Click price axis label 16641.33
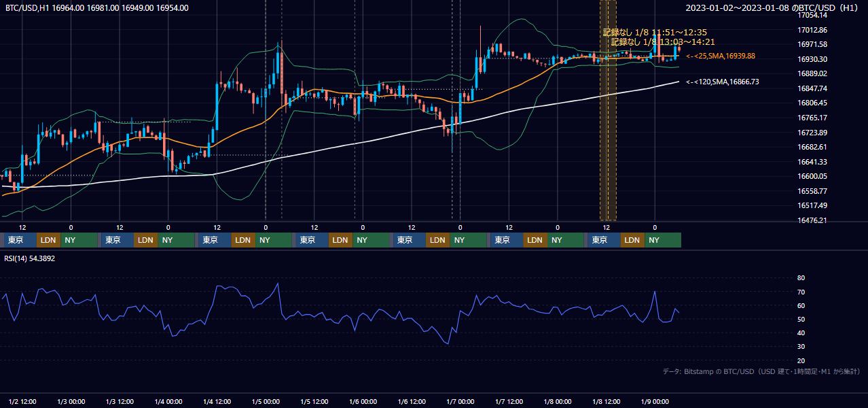The width and height of the screenshot is (868, 408). (x=812, y=162)
